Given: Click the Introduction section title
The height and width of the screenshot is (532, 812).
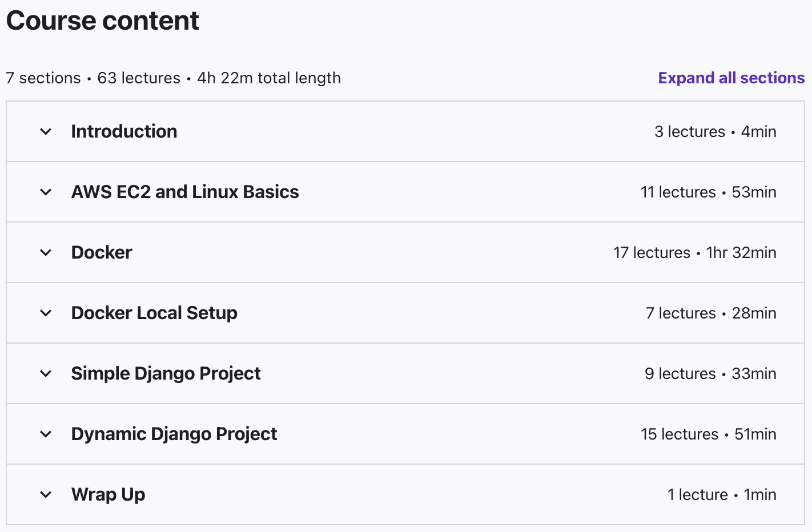Looking at the screenshot, I should (x=124, y=131).
